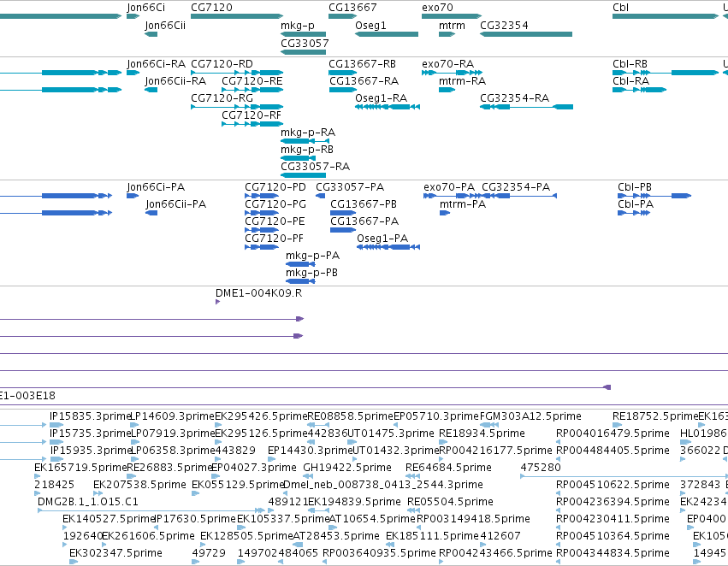Open the Oseg1-RA transcript
This screenshot has width=728, height=566.
click(388, 107)
